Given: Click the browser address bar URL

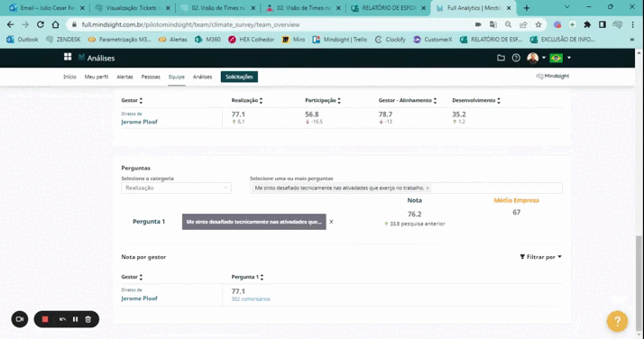Looking at the screenshot, I should pyautogui.click(x=190, y=24).
